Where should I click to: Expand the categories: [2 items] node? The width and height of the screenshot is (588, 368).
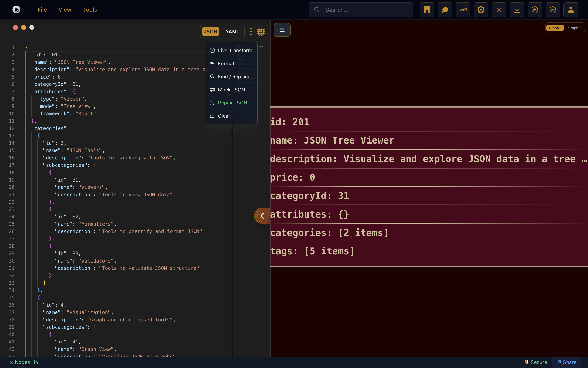click(429, 233)
